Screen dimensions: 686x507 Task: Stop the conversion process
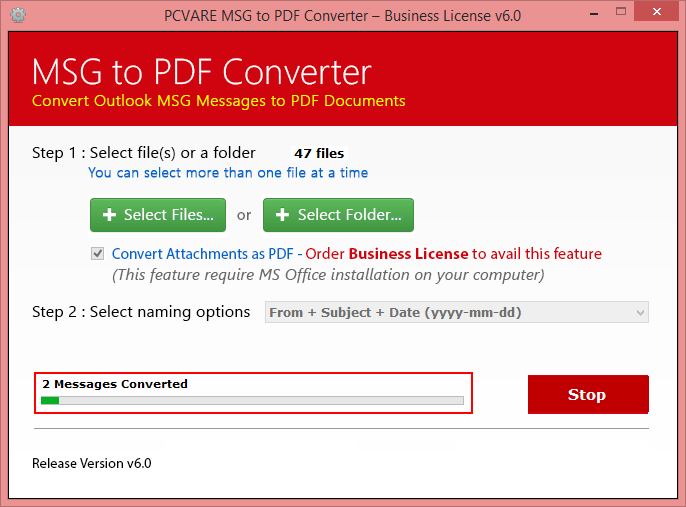tap(588, 394)
